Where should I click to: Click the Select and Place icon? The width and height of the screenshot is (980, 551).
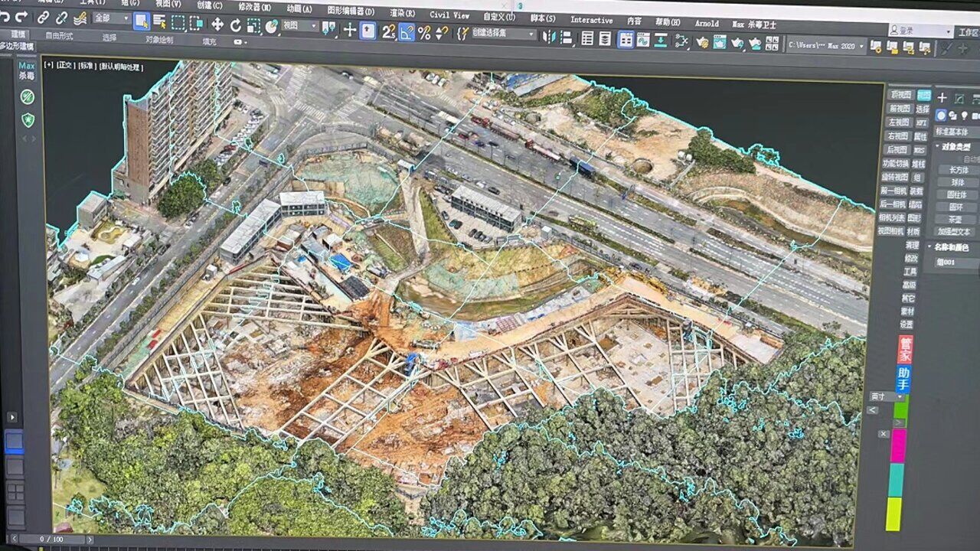tap(272, 26)
